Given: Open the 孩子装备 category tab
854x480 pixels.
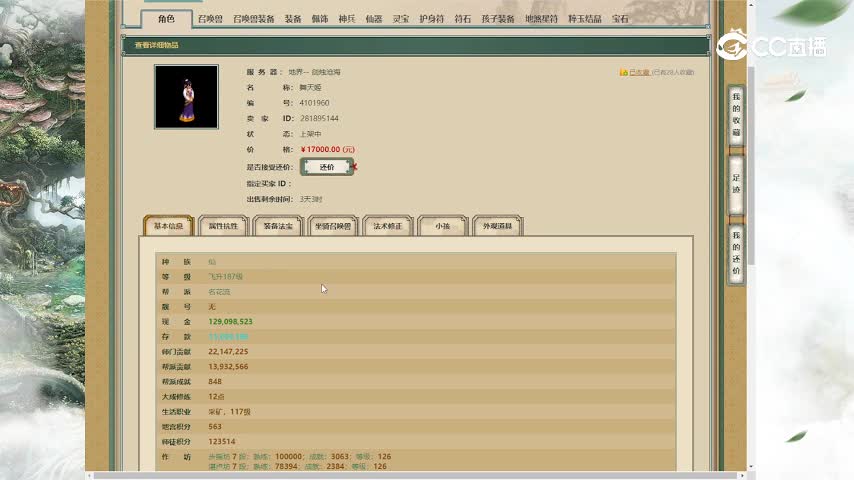Looking at the screenshot, I should click(x=498, y=19).
